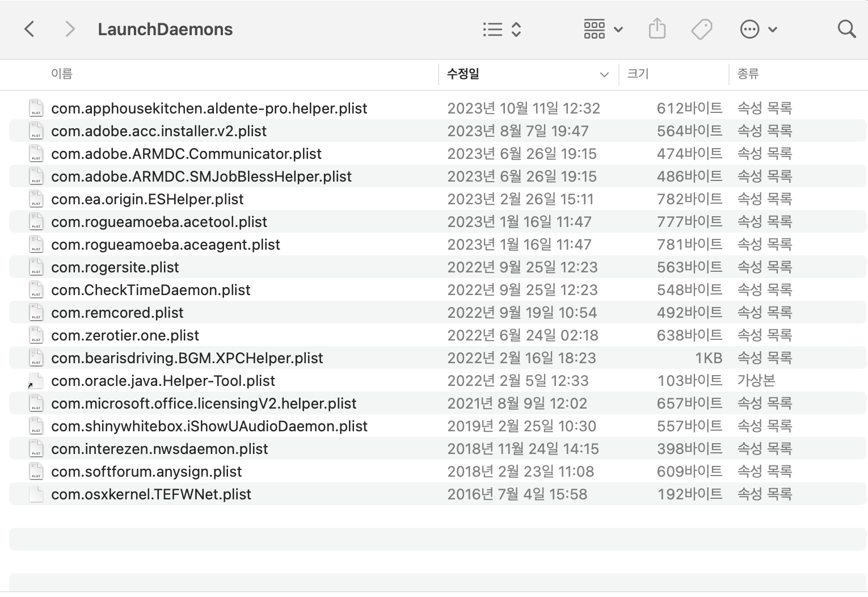Image resolution: width=868 pixels, height=597 pixels.
Task: Click the com.adobe.acc.installer.v2.plist file icon
Action: 36,131
